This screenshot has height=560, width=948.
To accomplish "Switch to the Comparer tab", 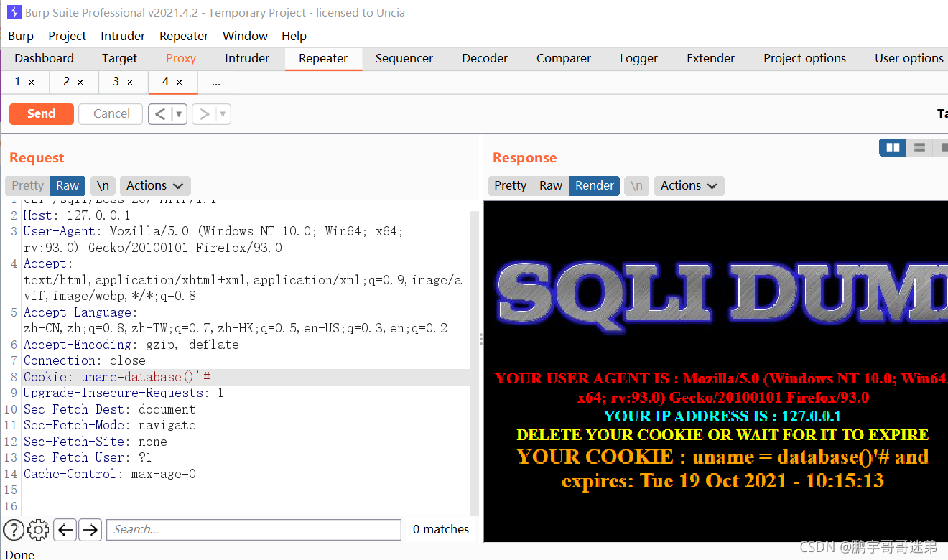I will (x=564, y=59).
